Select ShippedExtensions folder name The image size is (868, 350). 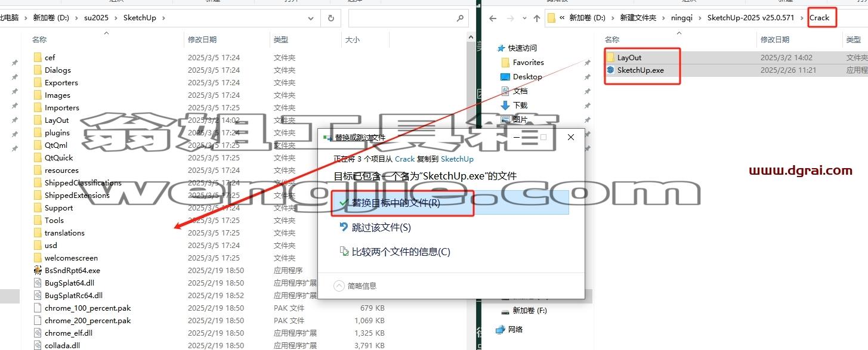[77, 195]
